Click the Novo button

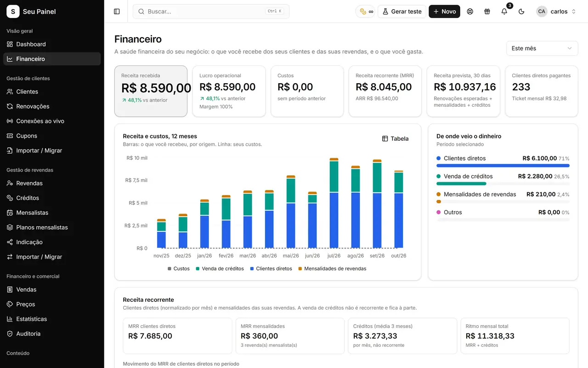[x=444, y=11]
